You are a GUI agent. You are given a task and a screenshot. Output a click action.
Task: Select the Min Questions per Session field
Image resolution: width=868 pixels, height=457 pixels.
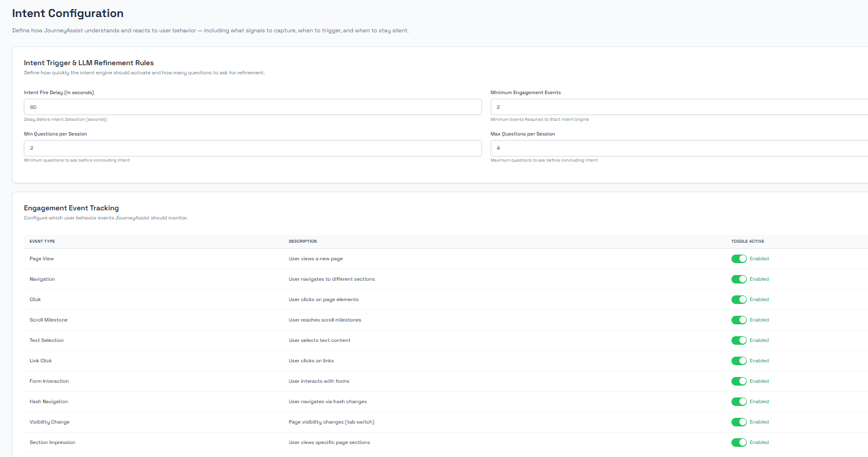pos(253,148)
